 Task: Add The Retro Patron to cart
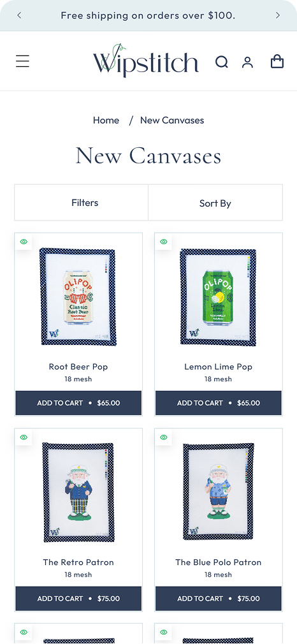[x=78, y=599]
